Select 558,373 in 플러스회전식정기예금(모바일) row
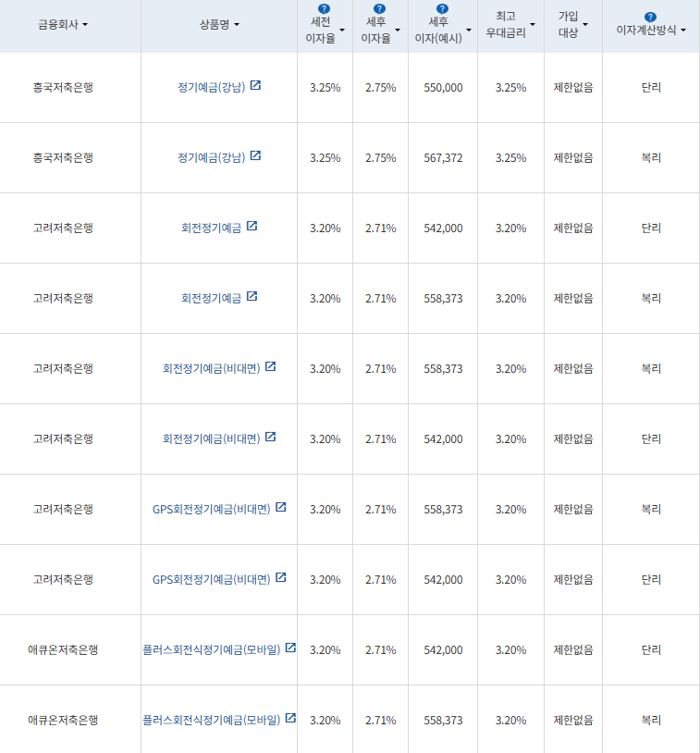Viewport: 700px width, 753px height. click(x=443, y=720)
